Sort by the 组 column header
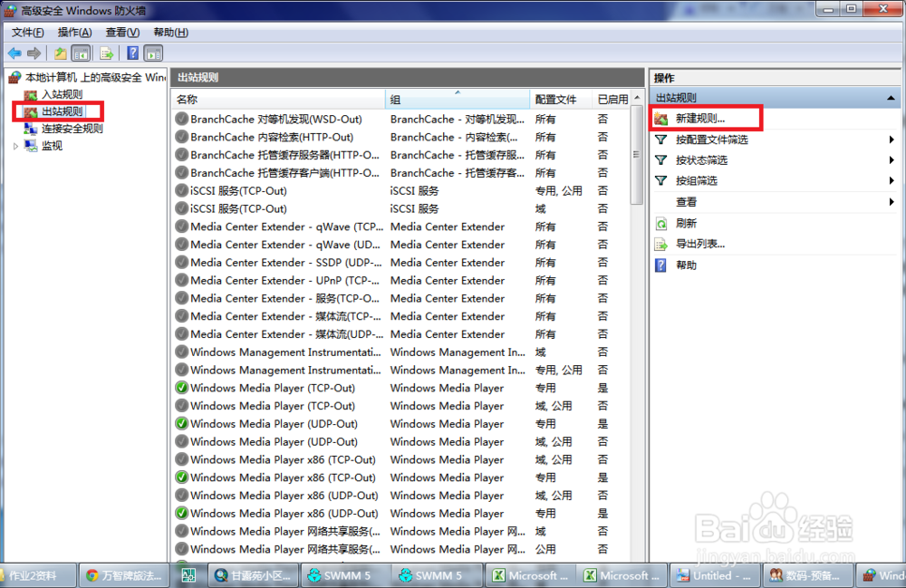The width and height of the screenshot is (906, 588). click(458, 100)
